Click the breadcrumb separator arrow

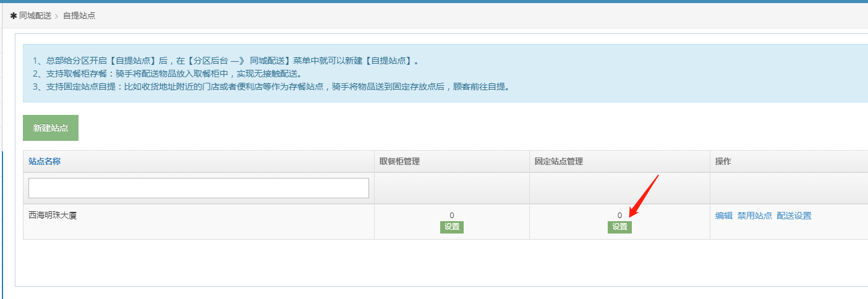[x=57, y=15]
